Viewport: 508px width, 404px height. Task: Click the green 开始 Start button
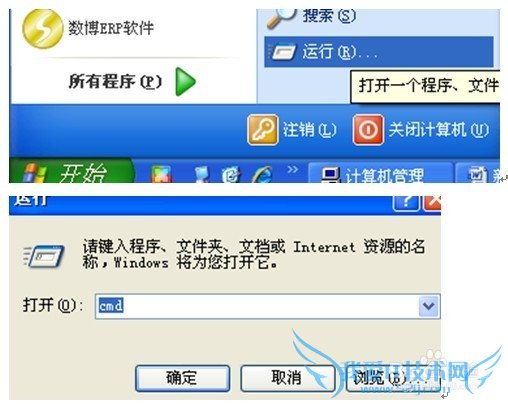pos(71,172)
